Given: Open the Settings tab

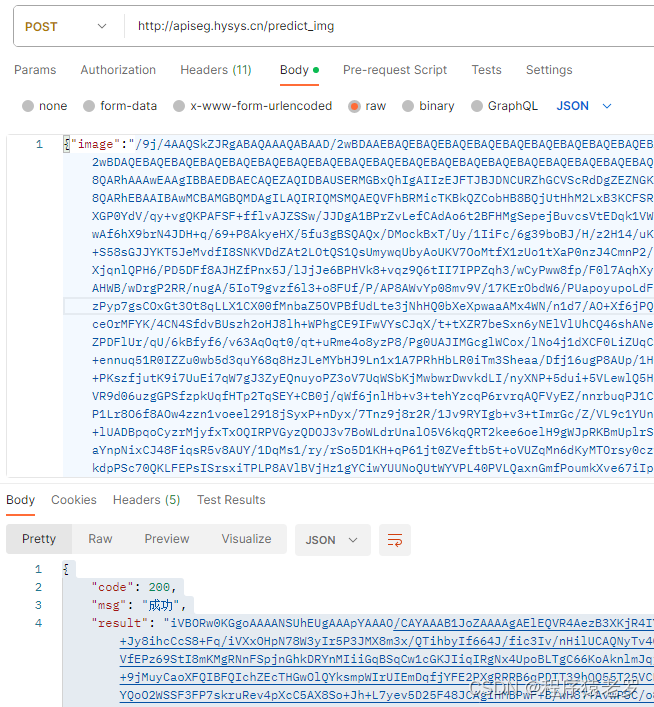Looking at the screenshot, I should coord(549,70).
